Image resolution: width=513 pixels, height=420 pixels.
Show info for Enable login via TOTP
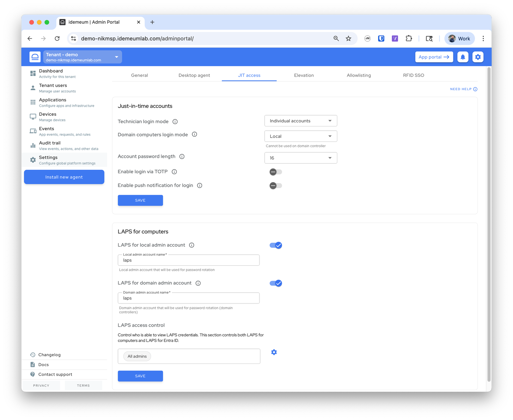[x=174, y=172]
